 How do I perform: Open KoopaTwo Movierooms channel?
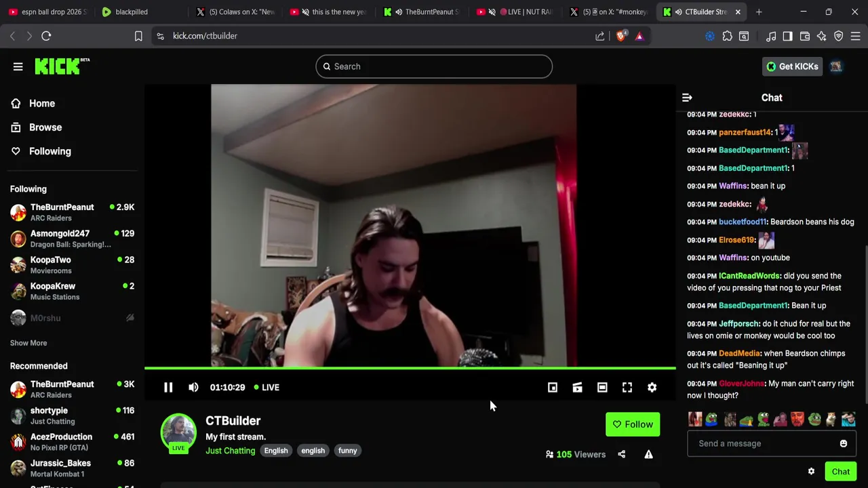pos(72,265)
